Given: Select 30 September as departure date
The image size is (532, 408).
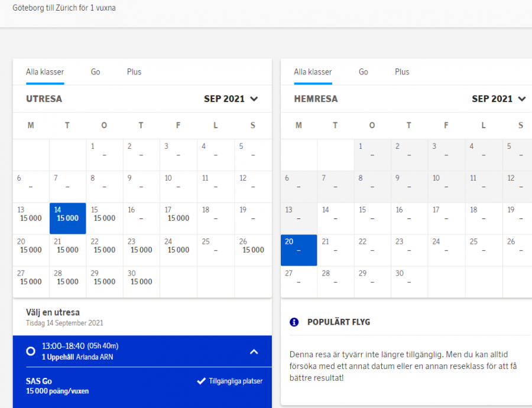Looking at the screenshot, I should coord(141,282).
